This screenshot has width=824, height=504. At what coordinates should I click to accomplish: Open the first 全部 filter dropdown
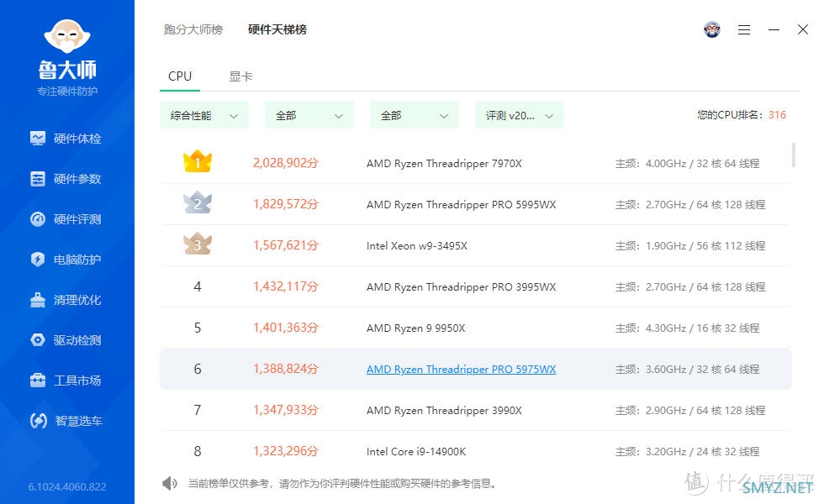309,115
